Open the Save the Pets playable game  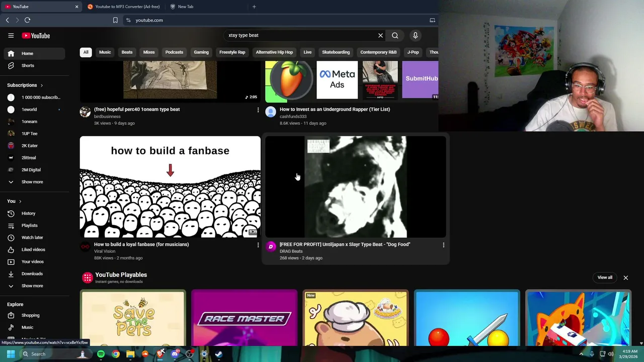[x=133, y=318]
